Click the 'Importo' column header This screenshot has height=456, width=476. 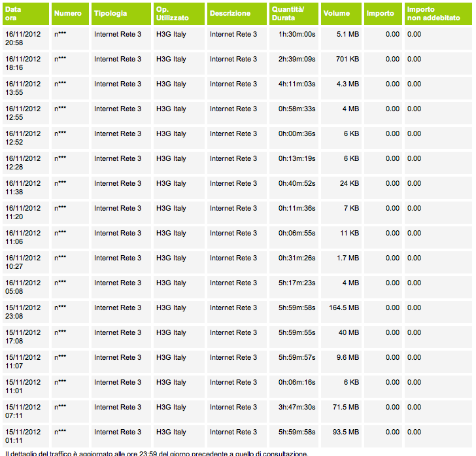[383, 14]
